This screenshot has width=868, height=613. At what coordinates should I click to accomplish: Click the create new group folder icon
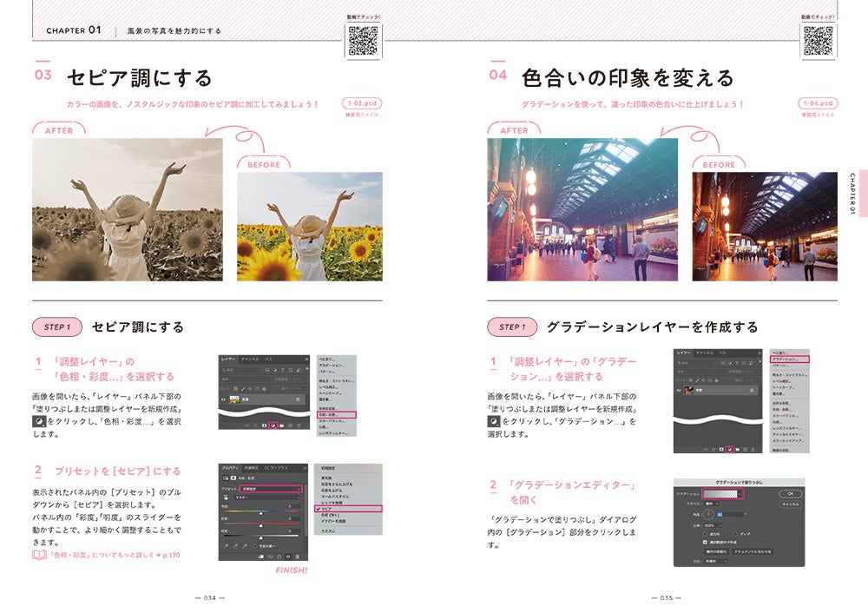click(281, 425)
